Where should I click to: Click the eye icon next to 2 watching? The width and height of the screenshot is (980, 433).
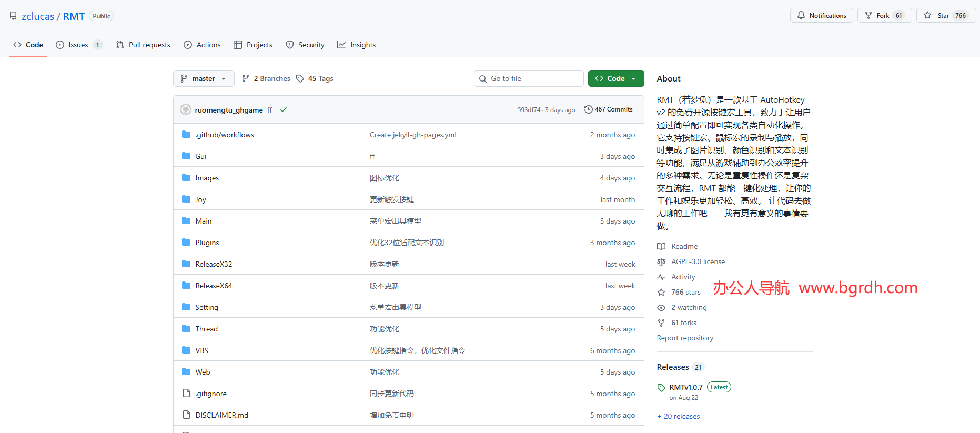(661, 308)
